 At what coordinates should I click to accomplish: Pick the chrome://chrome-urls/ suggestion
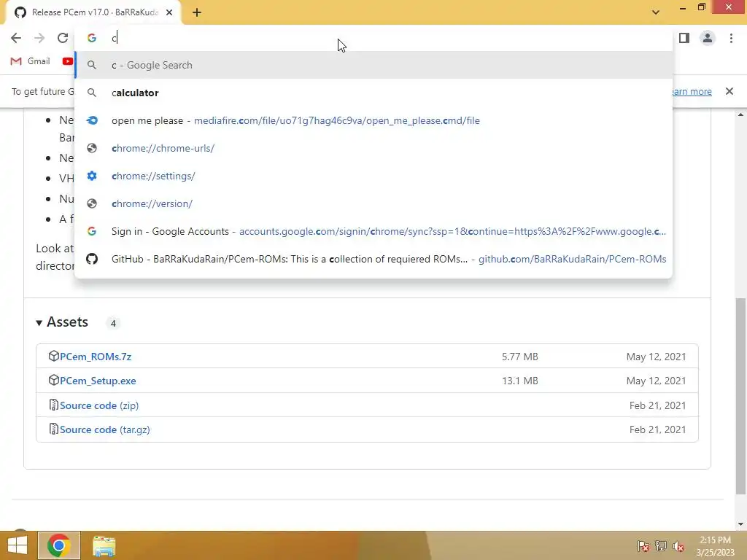pyautogui.click(x=373, y=148)
